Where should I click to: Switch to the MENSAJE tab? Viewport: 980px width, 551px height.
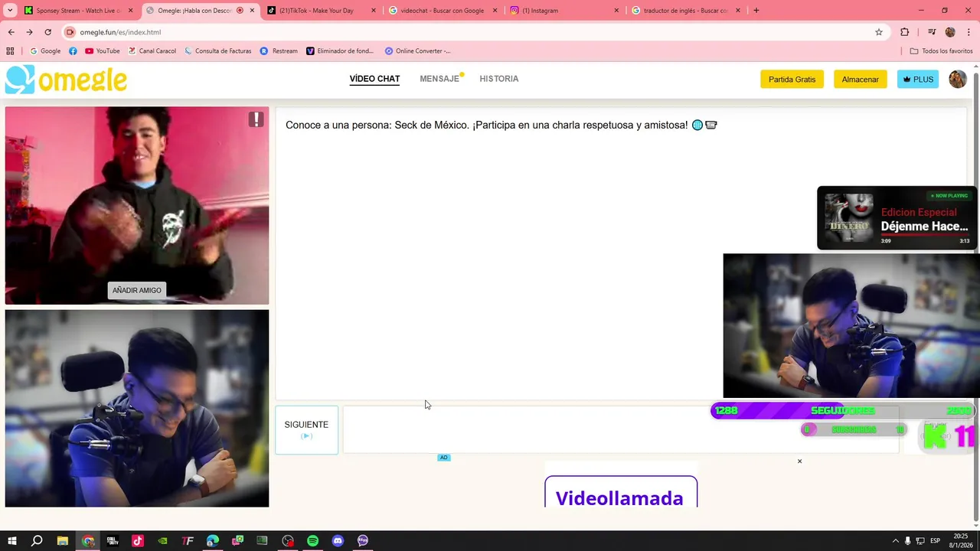pos(439,79)
